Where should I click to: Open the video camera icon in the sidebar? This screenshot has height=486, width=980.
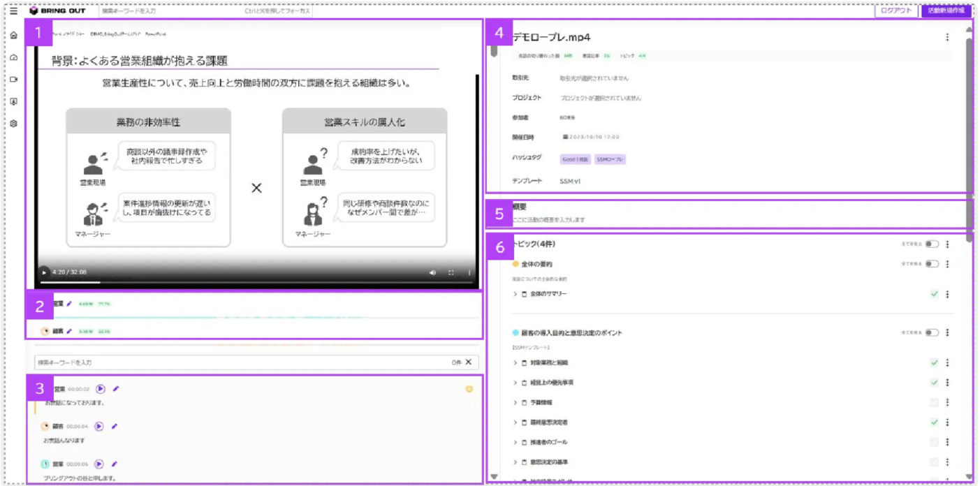coord(14,80)
